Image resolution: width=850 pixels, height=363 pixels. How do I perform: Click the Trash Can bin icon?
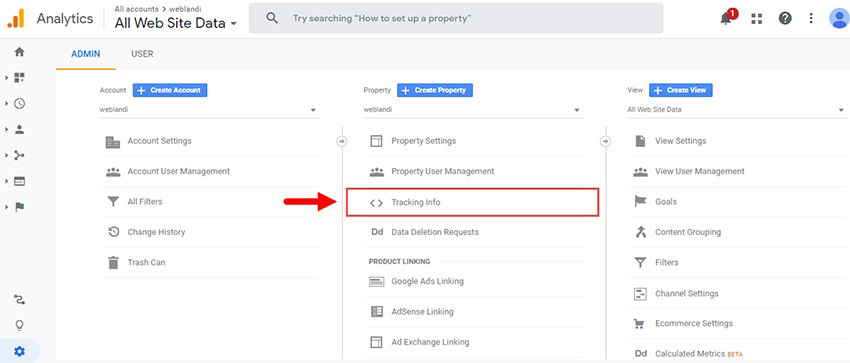[x=113, y=263]
